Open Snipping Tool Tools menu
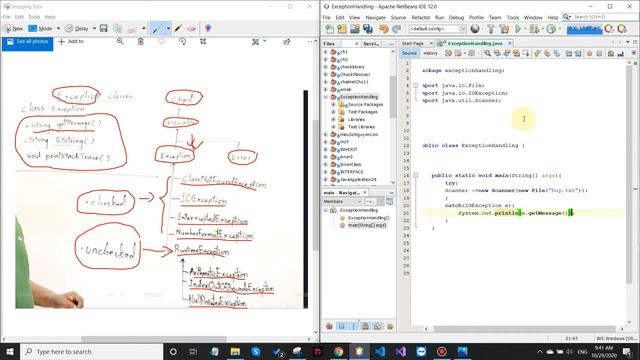 pyautogui.click(x=34, y=17)
